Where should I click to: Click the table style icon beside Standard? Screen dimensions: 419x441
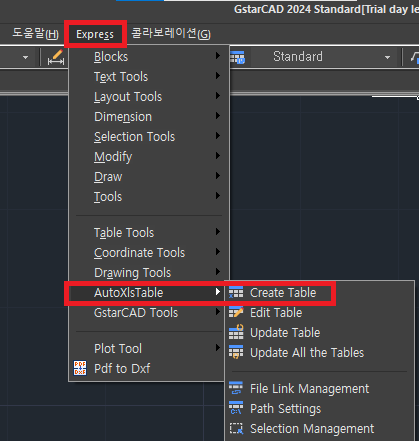[x=238, y=57]
